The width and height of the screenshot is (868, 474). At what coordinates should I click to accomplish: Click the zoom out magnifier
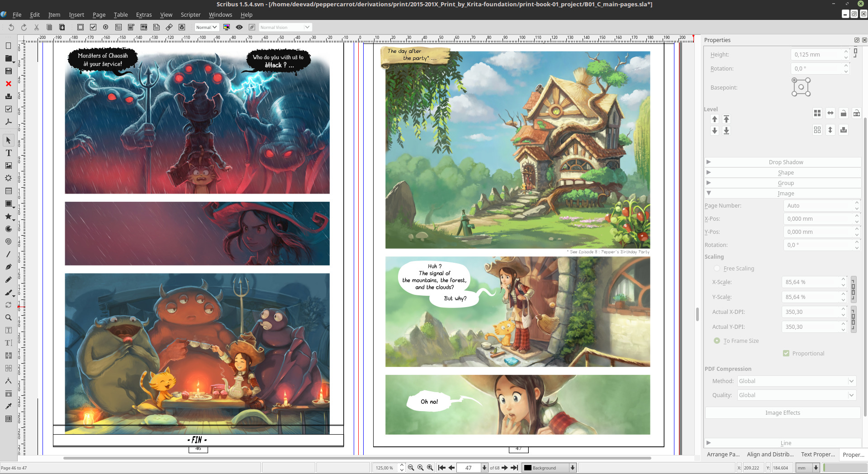411,468
